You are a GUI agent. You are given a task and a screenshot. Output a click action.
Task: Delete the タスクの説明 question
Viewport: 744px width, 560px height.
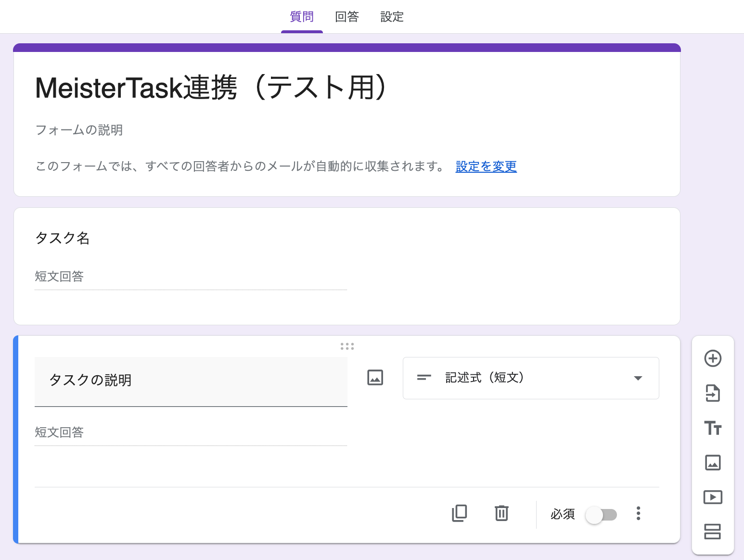(501, 513)
